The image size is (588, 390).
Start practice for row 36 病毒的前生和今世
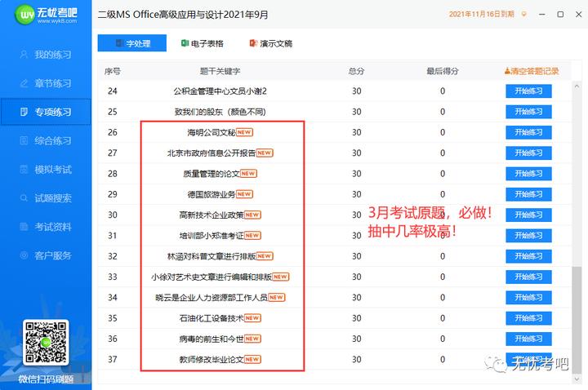click(x=528, y=339)
